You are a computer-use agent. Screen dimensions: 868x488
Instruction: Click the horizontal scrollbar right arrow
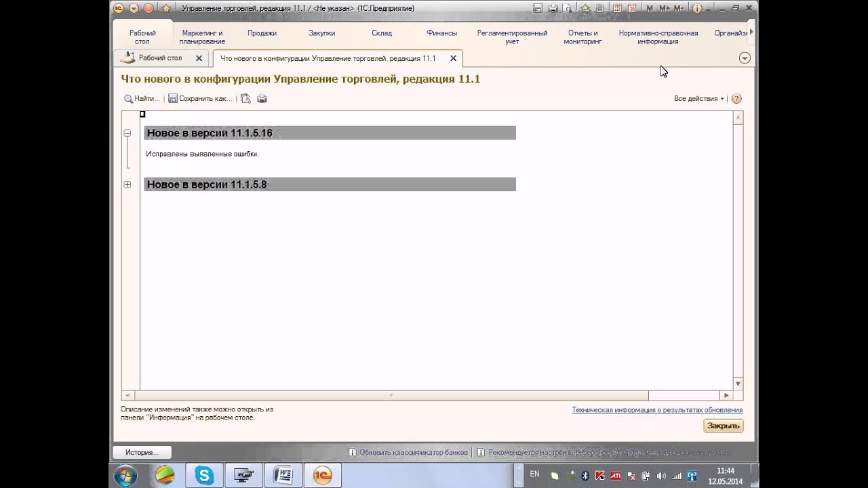coord(726,395)
